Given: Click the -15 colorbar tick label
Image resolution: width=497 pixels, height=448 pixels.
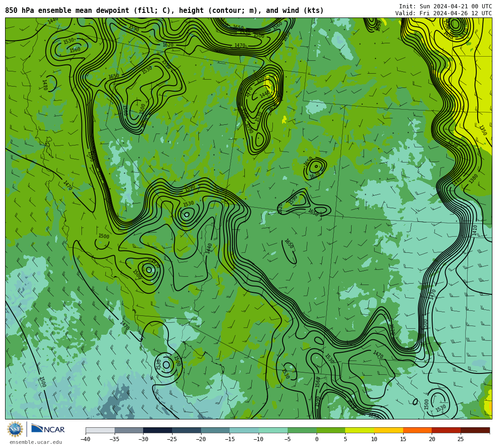Looking at the screenshot, I should [230, 439].
